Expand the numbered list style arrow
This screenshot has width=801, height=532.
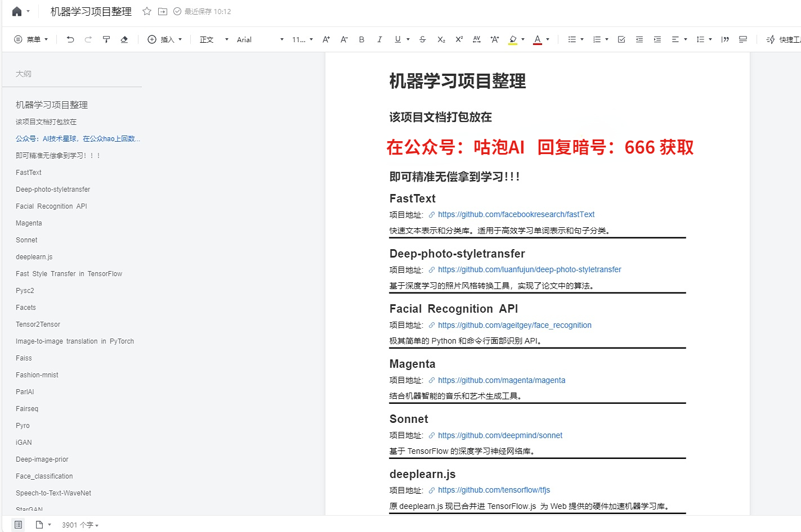pyautogui.click(x=607, y=39)
